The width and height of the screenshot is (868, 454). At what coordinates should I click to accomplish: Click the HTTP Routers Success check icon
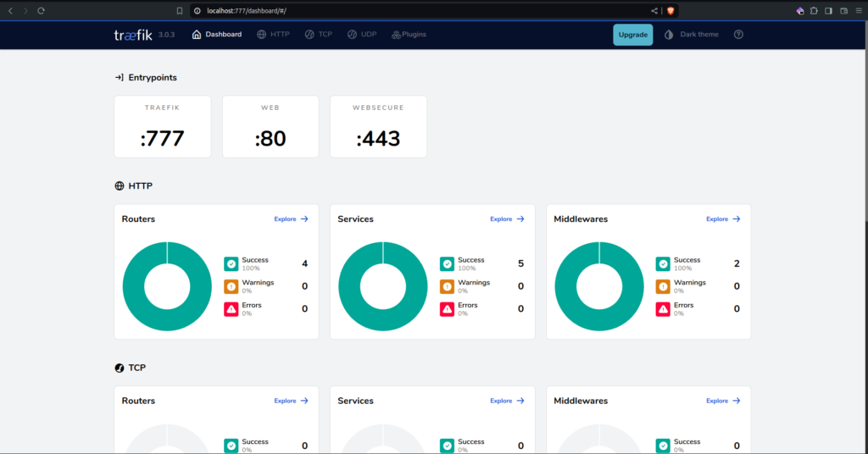(231, 263)
